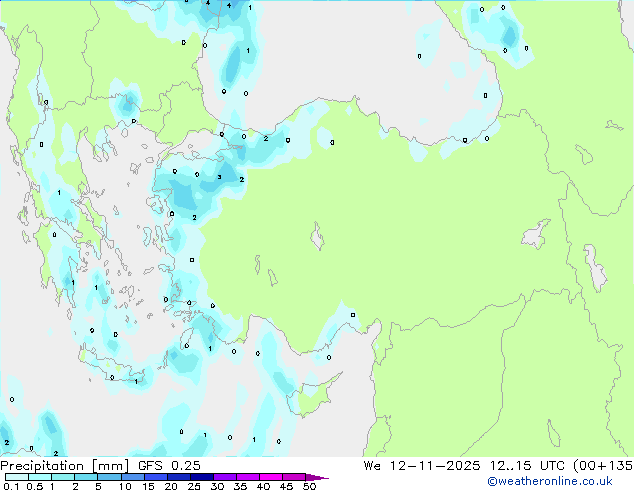The height and width of the screenshot is (490, 634).
Task: Click the 'GFS 0.25' model label
Action: (169, 466)
